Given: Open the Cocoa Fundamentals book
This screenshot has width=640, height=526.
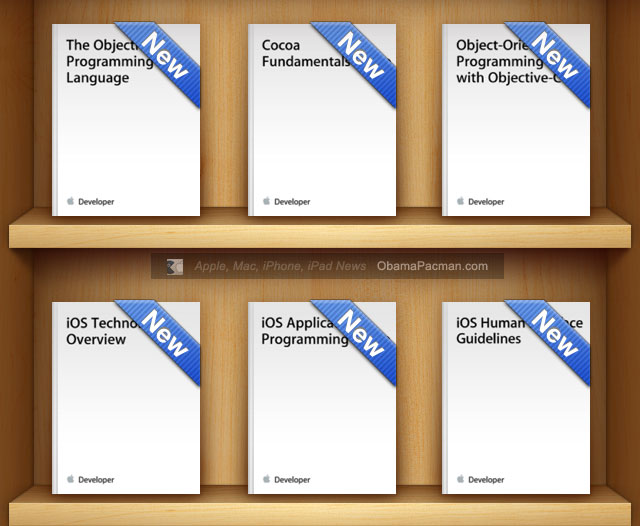Looking at the screenshot, I should (322, 120).
